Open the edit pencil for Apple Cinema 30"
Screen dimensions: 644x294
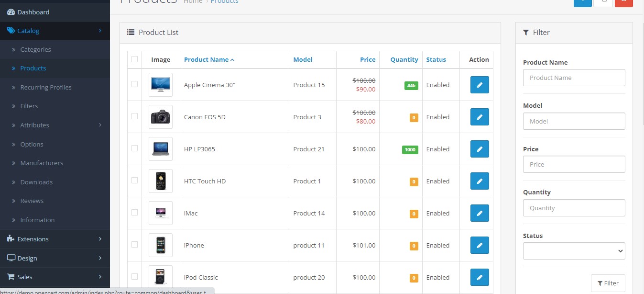479,85
